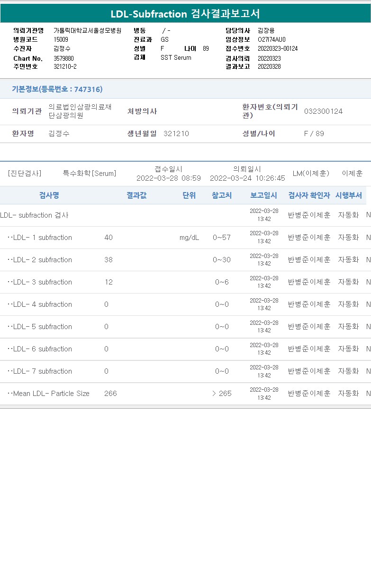Click the reception time 2022-03-28 08:59
This screenshot has height=588, width=371.
coord(169,178)
